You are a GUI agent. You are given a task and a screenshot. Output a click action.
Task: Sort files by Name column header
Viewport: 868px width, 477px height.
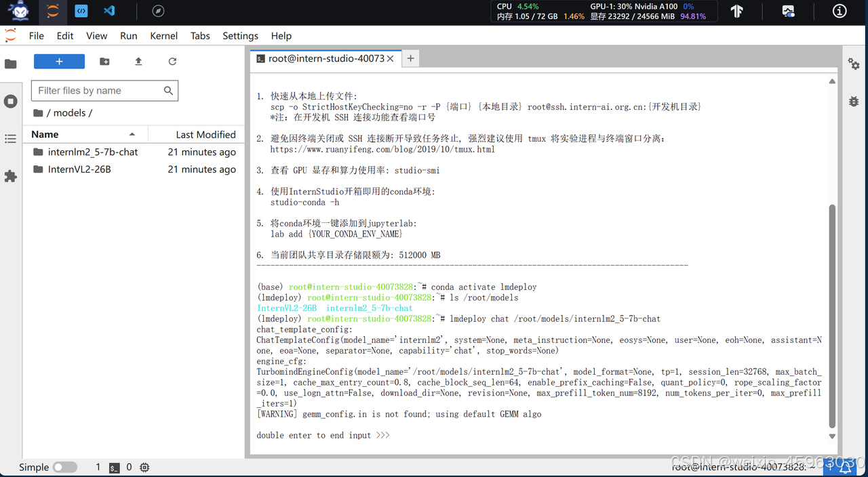click(85, 134)
